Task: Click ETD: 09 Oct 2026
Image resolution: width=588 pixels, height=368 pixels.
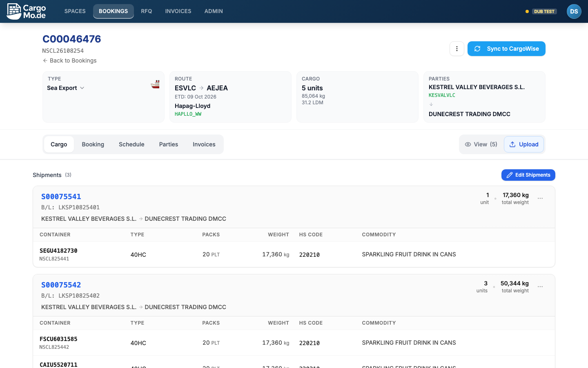Action: (196, 97)
